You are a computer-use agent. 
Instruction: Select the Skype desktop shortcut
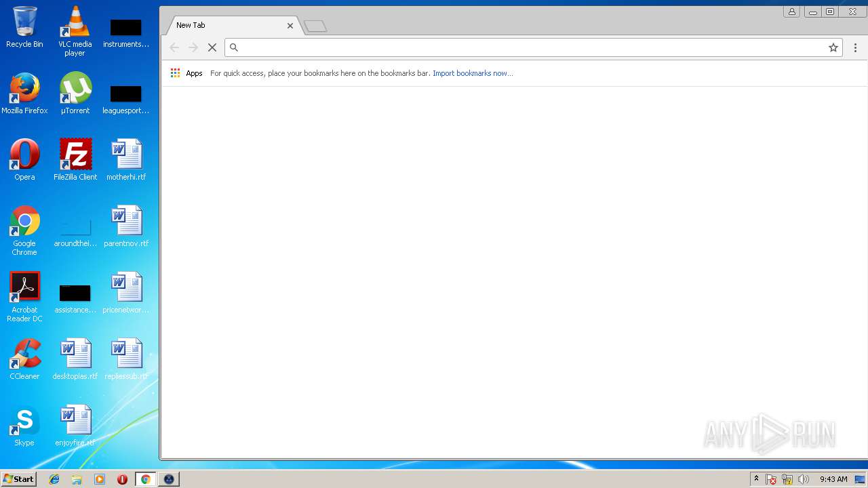tap(24, 426)
